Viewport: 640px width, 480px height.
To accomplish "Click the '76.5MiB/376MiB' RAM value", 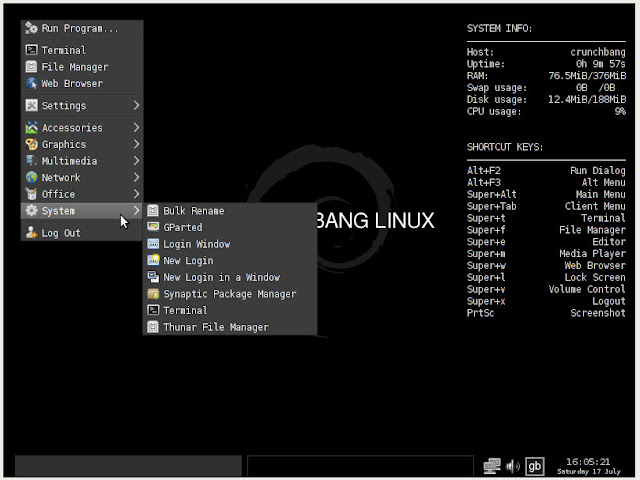I will [587, 76].
